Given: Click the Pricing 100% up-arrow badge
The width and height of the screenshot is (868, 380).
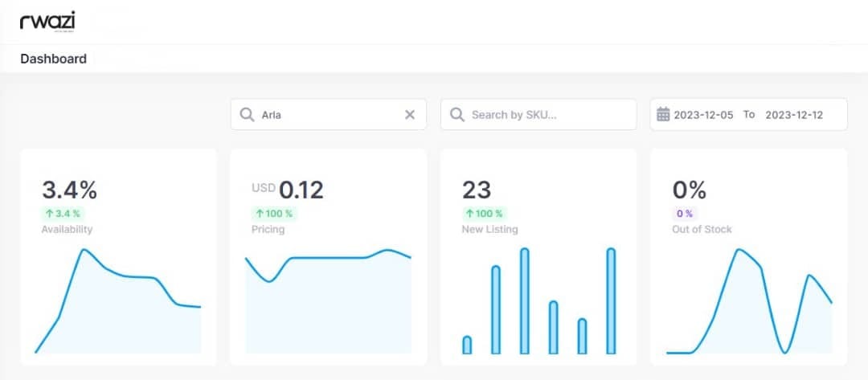Looking at the screenshot, I should click(274, 214).
